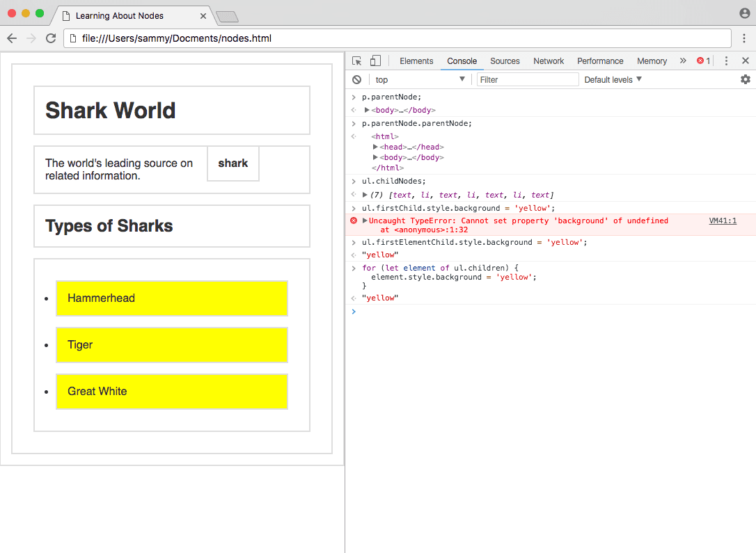
Task: Close the DevTools panel
Action: pos(745,61)
